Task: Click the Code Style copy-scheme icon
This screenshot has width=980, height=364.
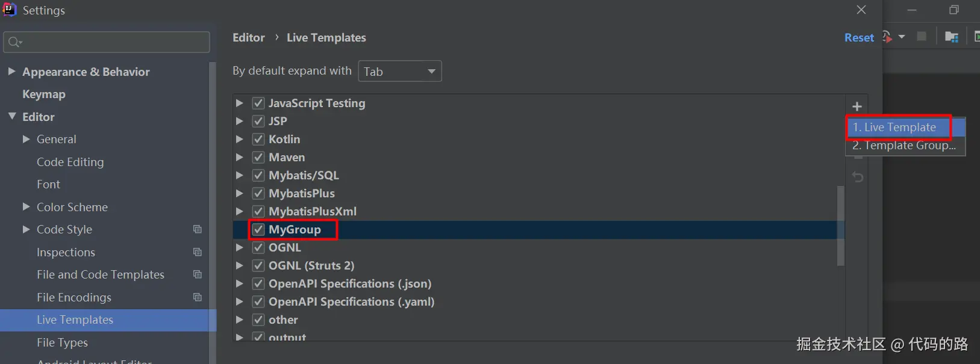Action: point(197,229)
